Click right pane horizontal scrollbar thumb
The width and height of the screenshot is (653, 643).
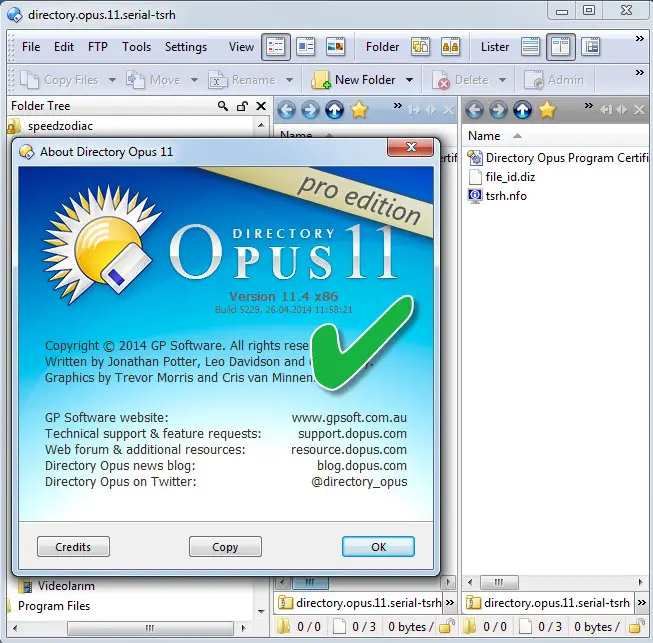[x=499, y=582]
